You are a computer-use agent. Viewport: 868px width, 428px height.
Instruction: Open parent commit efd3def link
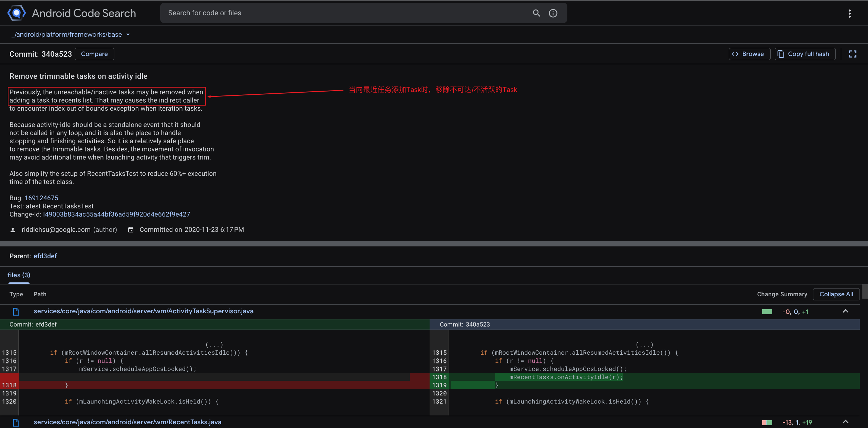(45, 256)
